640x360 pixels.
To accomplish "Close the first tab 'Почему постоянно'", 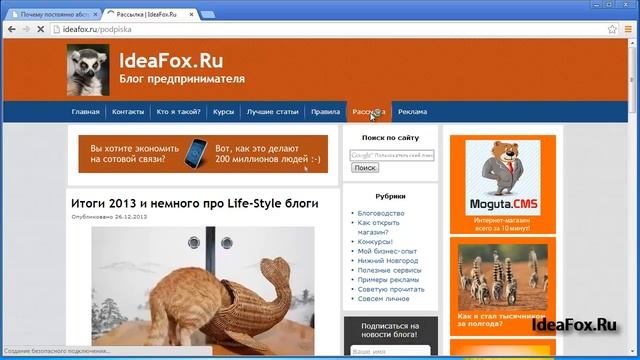I will (95, 14).
